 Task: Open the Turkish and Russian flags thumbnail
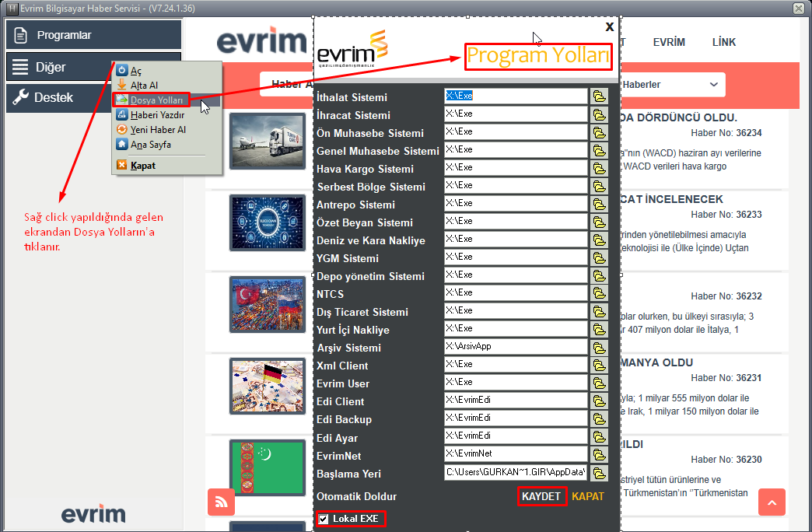point(268,305)
